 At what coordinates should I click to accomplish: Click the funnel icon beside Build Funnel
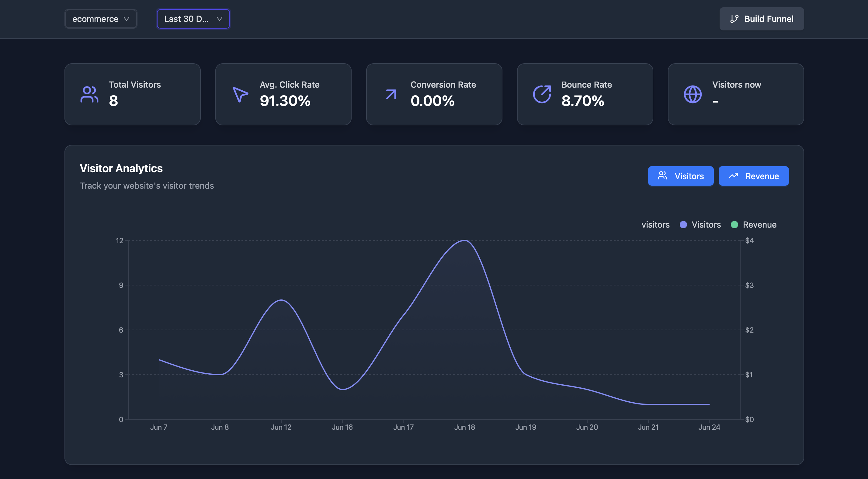click(734, 19)
